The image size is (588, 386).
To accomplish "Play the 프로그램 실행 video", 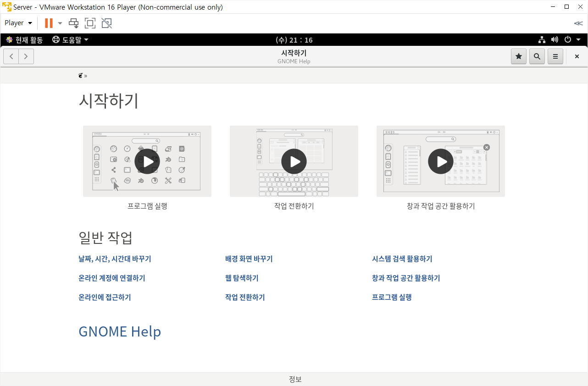I will point(147,161).
